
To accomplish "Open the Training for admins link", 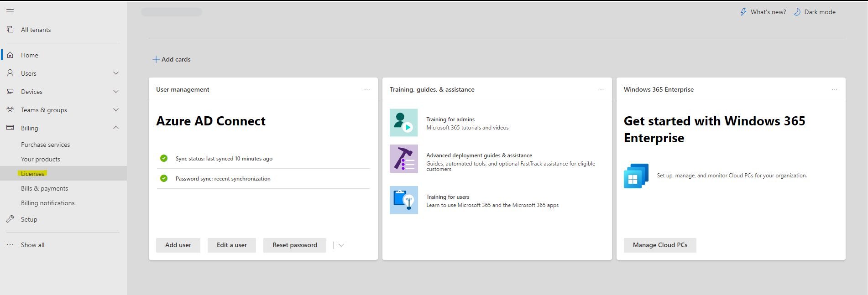I will pyautogui.click(x=450, y=119).
